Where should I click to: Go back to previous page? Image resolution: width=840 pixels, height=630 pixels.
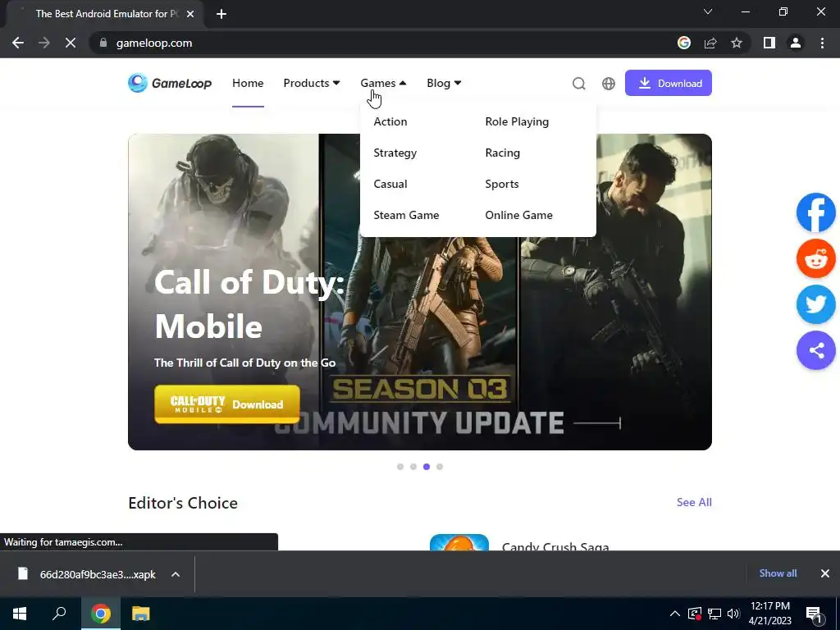coord(18,43)
